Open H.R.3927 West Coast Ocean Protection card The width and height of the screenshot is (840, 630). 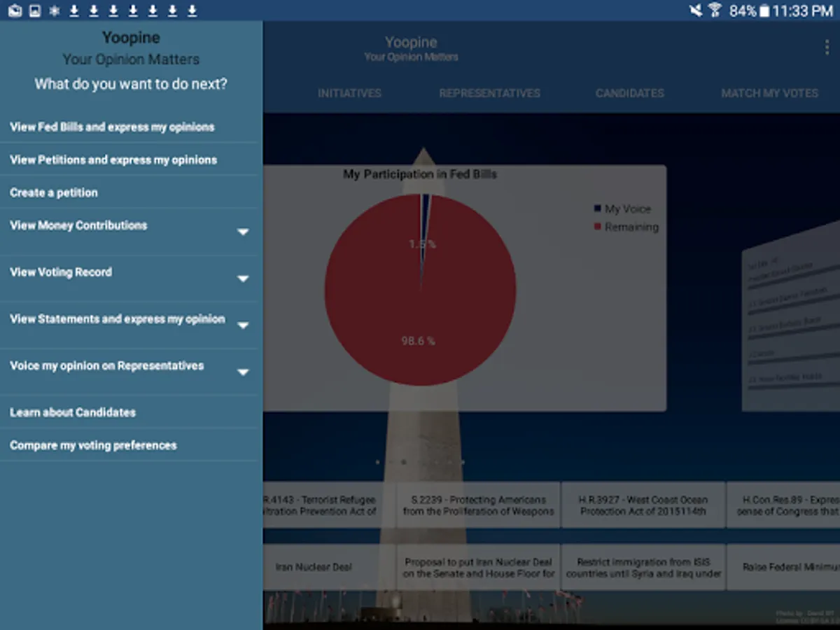[x=643, y=505]
